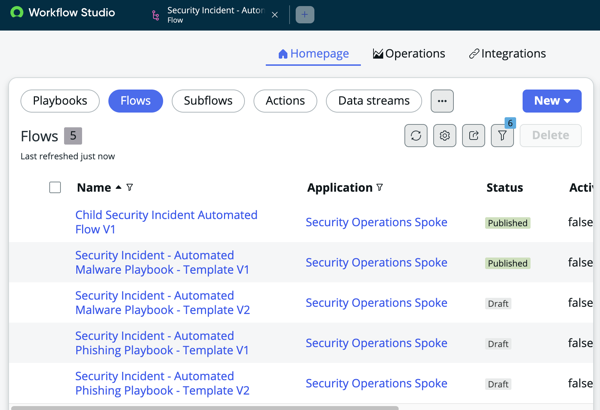Open Security Operations Spoke for Phishing V1 row
600x410 pixels.
[377, 343]
